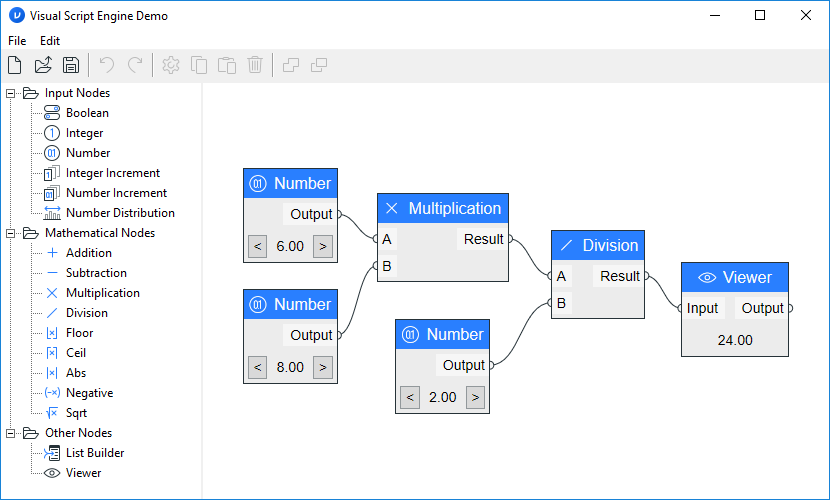The height and width of the screenshot is (500, 830).
Task: Collapse the Input Nodes tree group
Action: point(12,93)
